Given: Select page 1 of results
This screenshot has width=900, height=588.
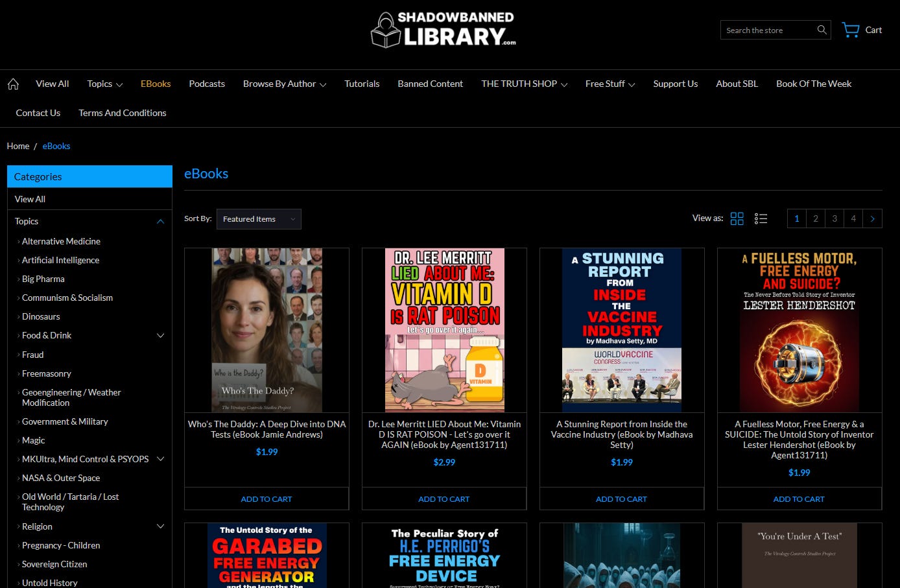Looking at the screenshot, I should [797, 218].
